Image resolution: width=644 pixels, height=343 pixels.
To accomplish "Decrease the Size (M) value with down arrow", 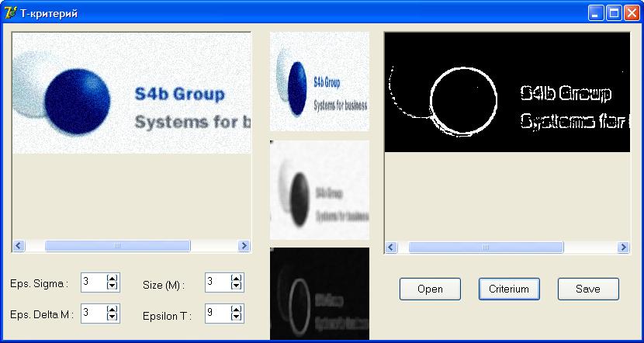I will pyautogui.click(x=236, y=286).
